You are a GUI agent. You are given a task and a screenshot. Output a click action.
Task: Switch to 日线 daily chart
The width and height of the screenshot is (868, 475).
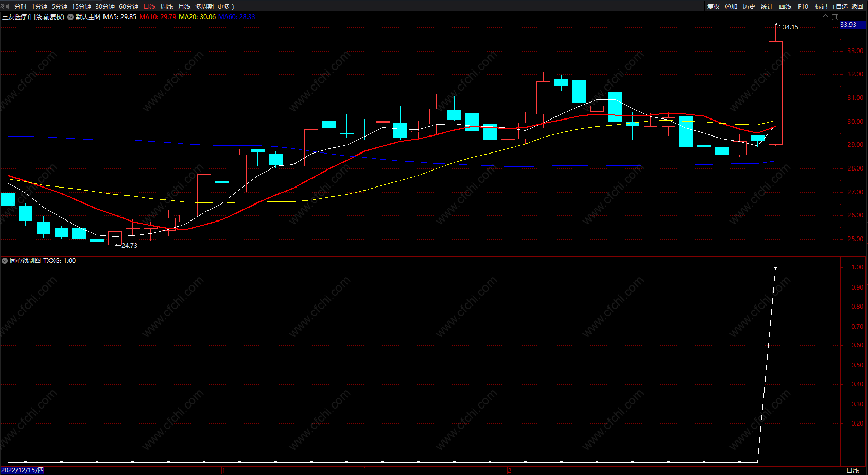149,7
